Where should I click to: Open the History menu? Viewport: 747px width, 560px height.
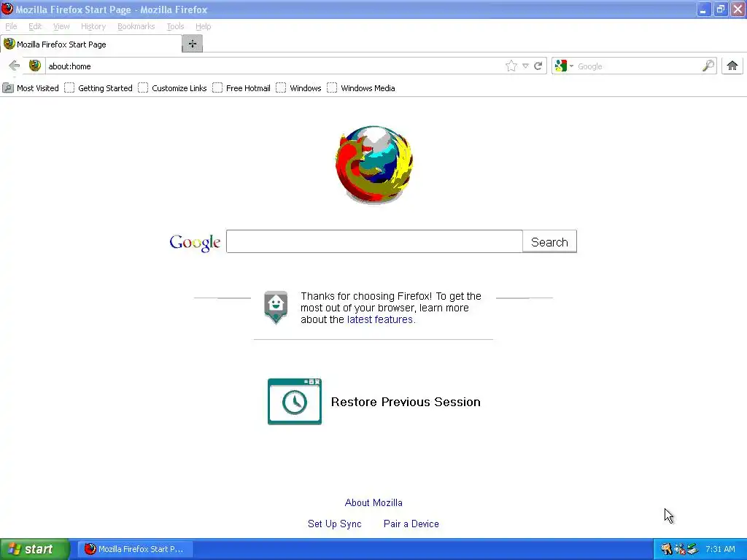(x=93, y=26)
